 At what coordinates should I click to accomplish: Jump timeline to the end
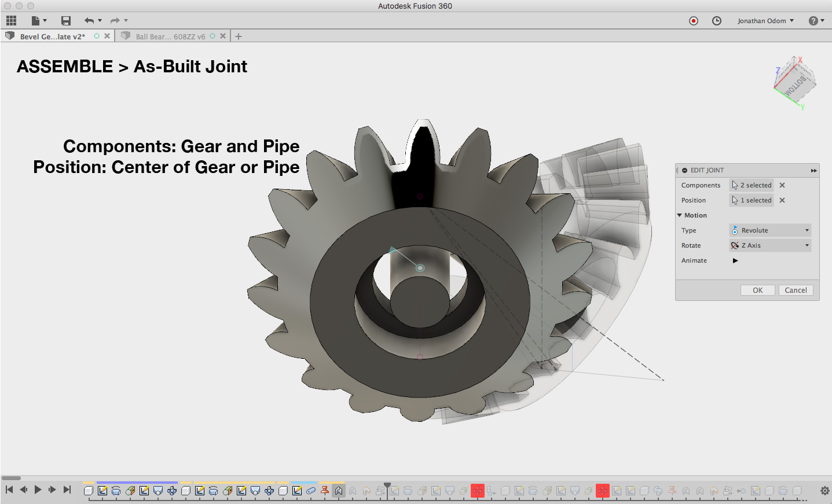(x=67, y=490)
